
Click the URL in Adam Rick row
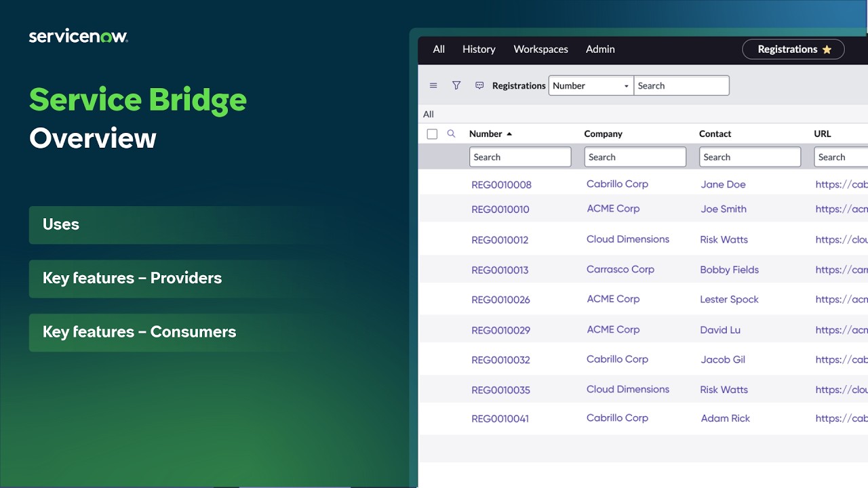point(842,418)
